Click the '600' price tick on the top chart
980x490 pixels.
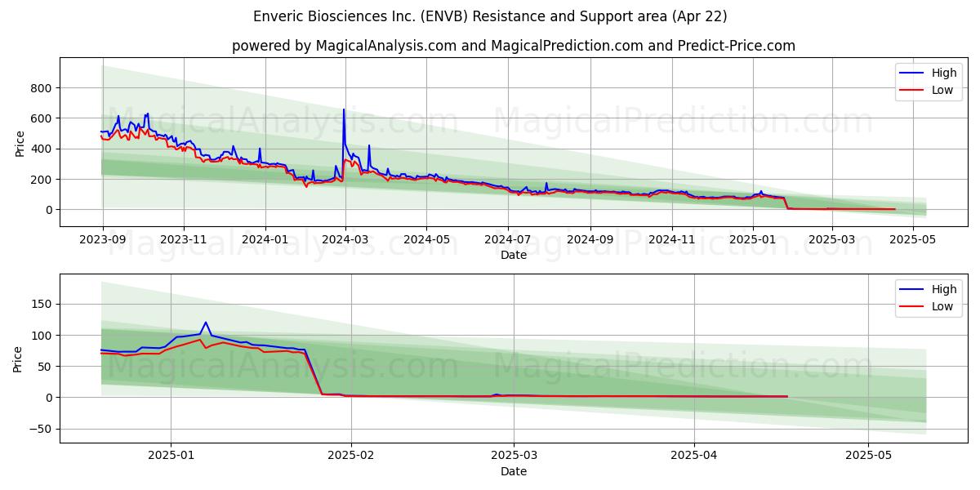click(x=42, y=118)
